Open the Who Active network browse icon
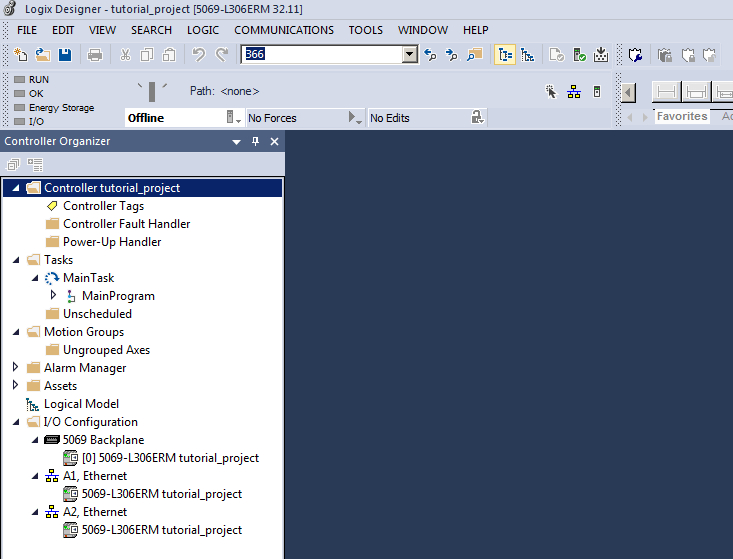Screen dimensions: 733x560 point(574,91)
